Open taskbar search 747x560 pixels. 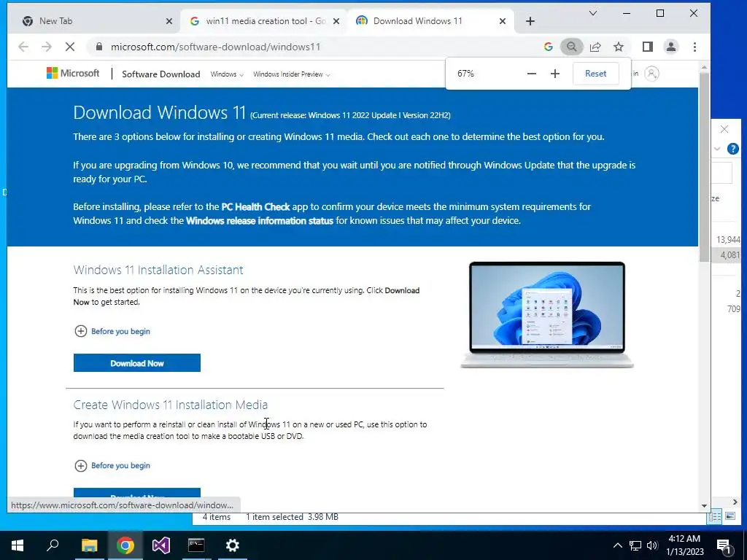pyautogui.click(x=53, y=545)
